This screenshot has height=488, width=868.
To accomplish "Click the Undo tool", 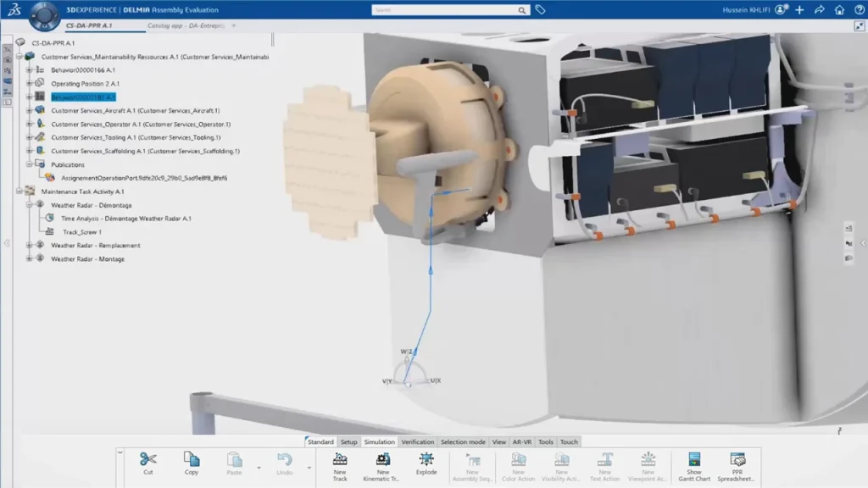I will 285,463.
